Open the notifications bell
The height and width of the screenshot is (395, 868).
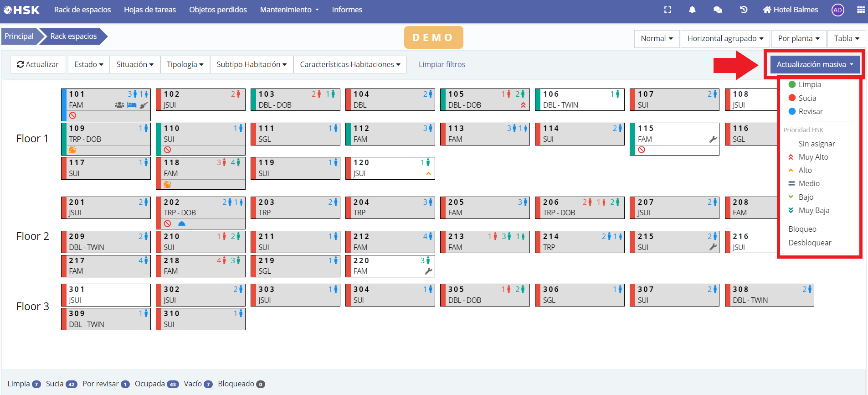click(x=692, y=10)
